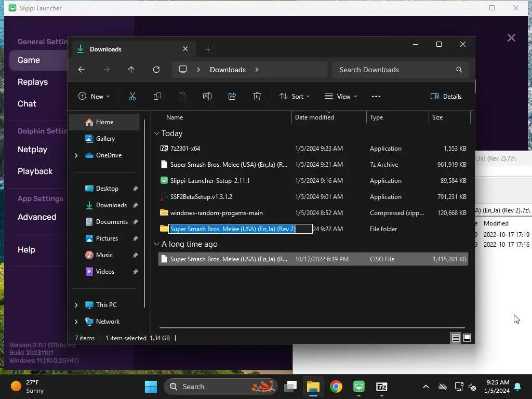This screenshot has height=399, width=532.
Task: Open Google Chrome from taskbar
Action: click(336, 387)
